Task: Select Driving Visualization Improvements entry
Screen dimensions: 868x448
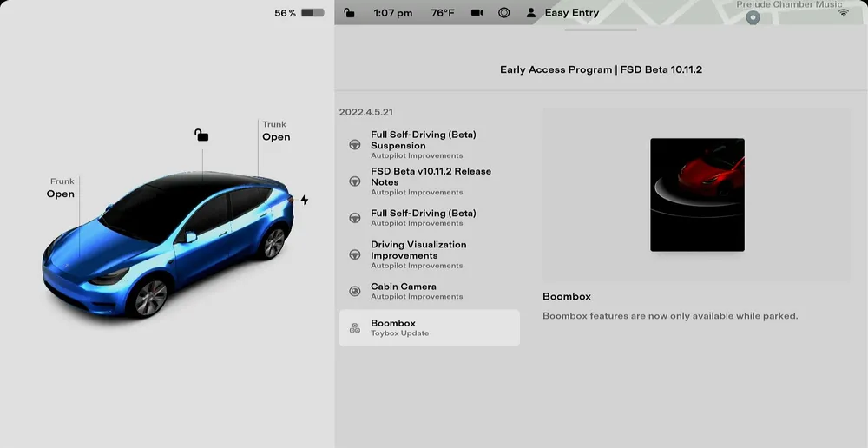Action: click(x=429, y=254)
